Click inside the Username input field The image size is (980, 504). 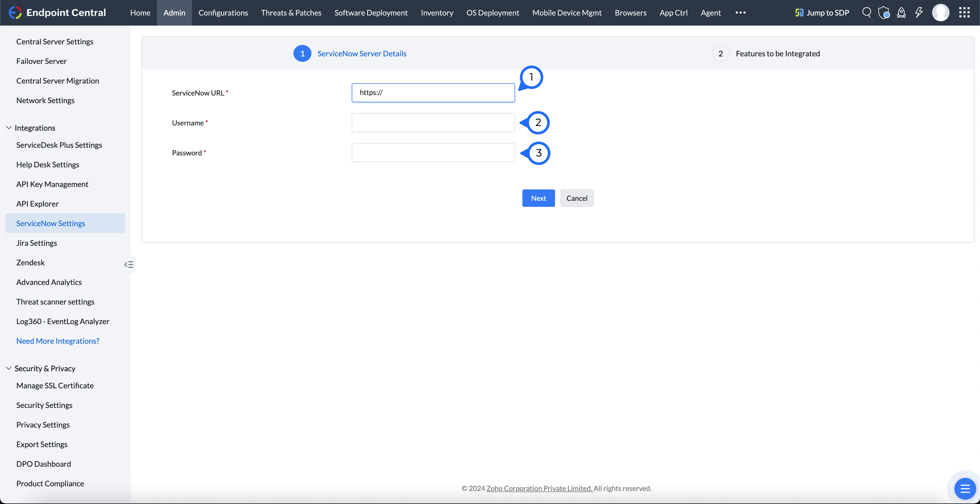(x=433, y=122)
